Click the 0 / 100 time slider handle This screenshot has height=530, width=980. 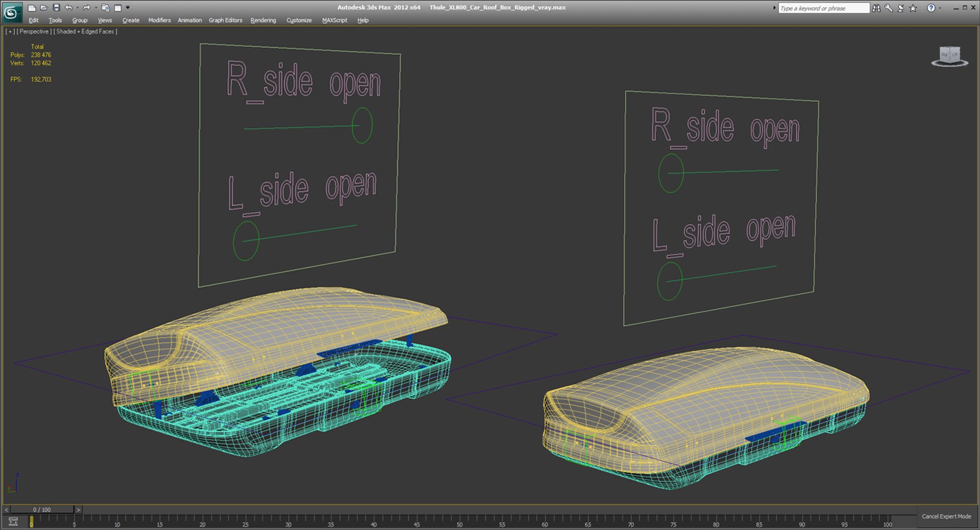click(x=42, y=510)
